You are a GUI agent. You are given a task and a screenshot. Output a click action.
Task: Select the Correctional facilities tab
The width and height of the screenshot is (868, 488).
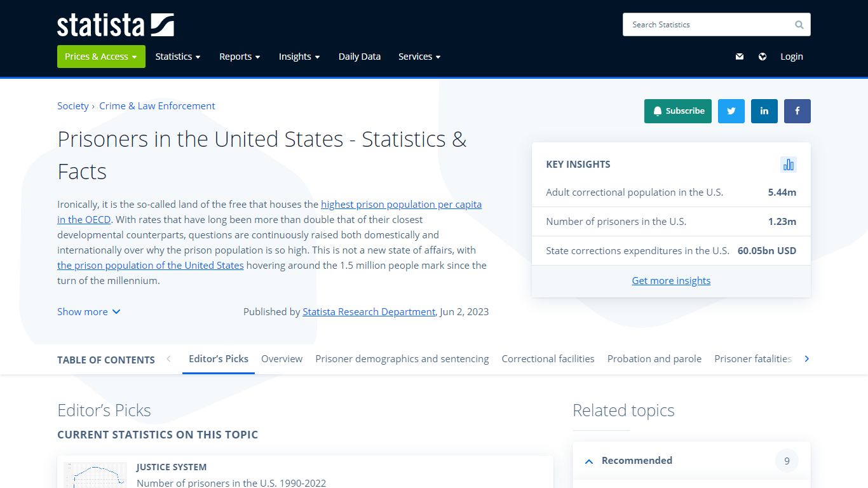(548, 359)
